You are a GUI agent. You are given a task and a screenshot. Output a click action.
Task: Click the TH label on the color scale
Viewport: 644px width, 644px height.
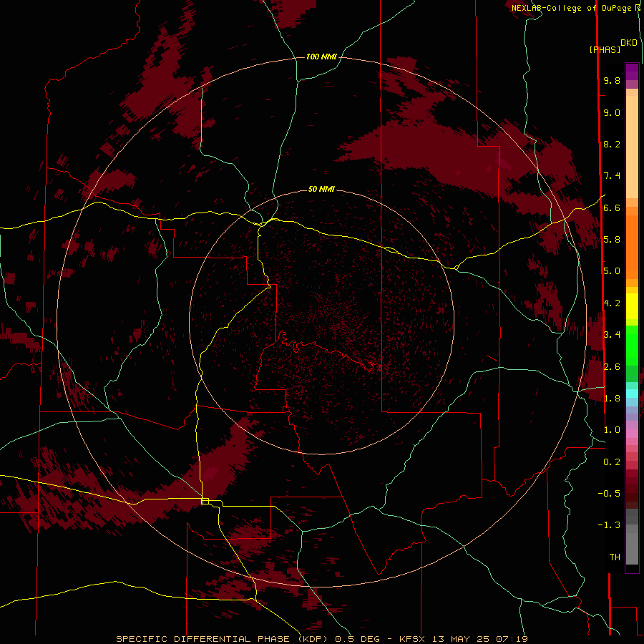(x=615, y=557)
